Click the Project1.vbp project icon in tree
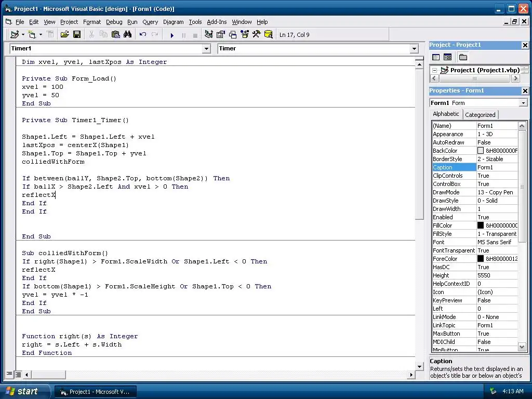The width and height of the screenshot is (532, 399). [x=444, y=70]
